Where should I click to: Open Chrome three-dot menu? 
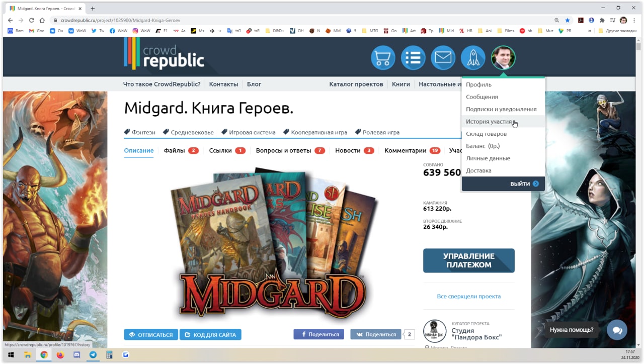tap(634, 20)
